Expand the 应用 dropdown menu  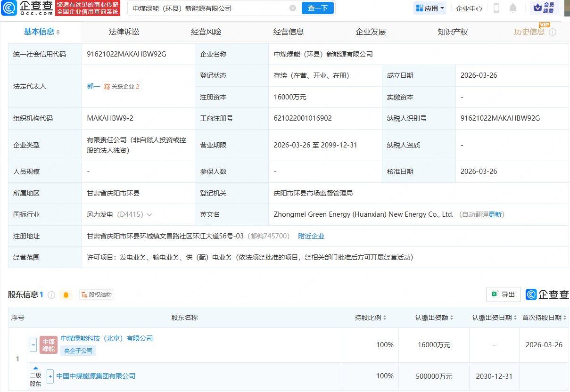click(430, 8)
